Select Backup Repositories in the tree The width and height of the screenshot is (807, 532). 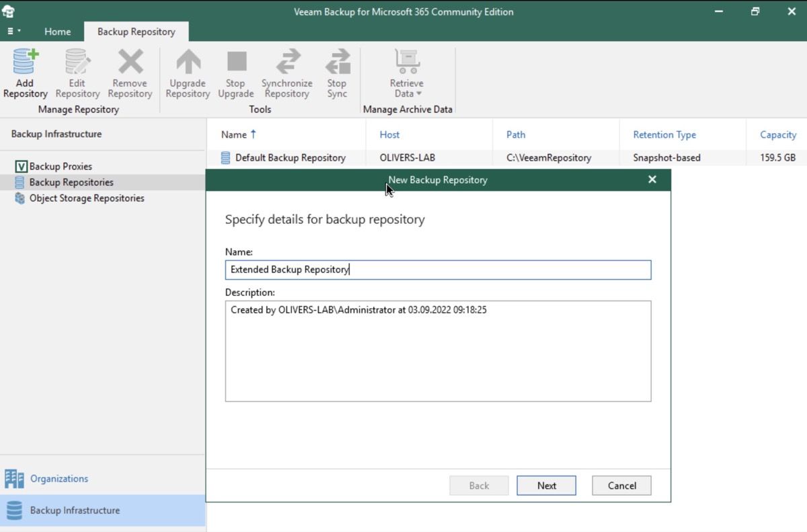(x=71, y=182)
